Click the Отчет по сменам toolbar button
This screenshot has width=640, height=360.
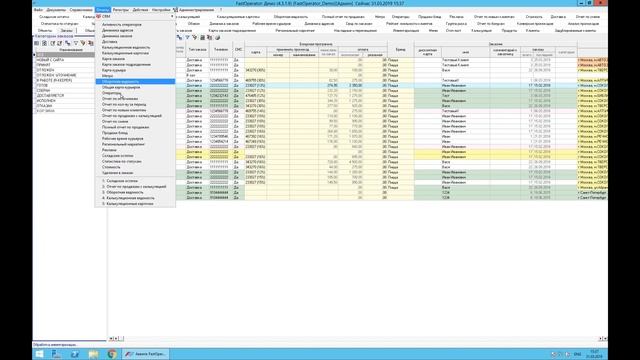[x=588, y=17]
